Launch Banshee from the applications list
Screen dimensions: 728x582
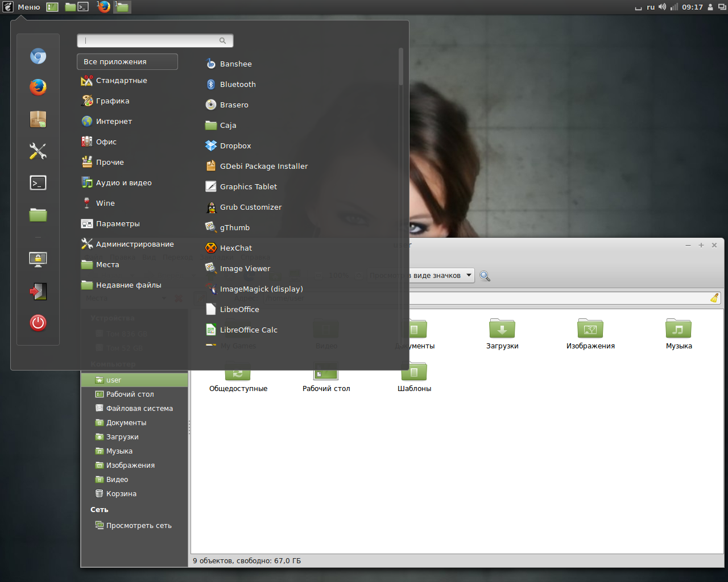tap(229, 64)
